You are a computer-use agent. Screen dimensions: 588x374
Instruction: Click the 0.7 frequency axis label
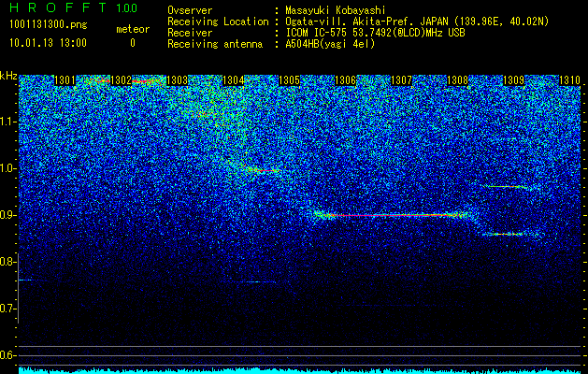tap(7, 309)
